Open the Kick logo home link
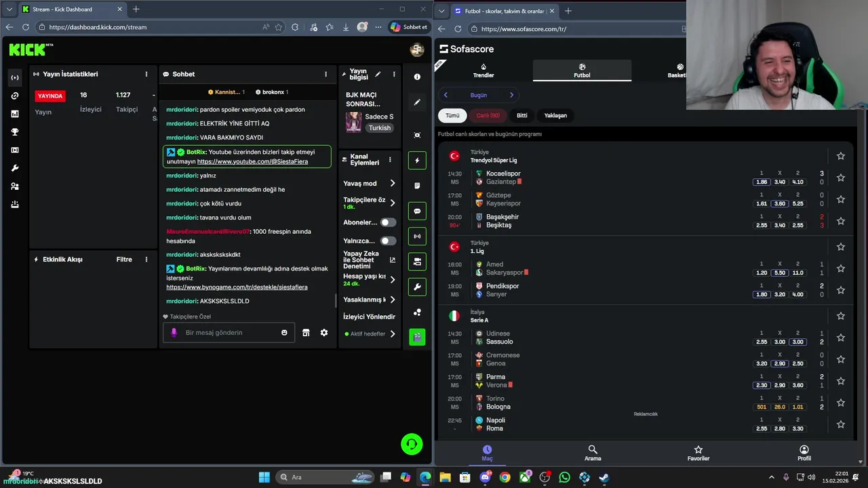The height and width of the screenshot is (488, 868). pyautogui.click(x=28, y=49)
